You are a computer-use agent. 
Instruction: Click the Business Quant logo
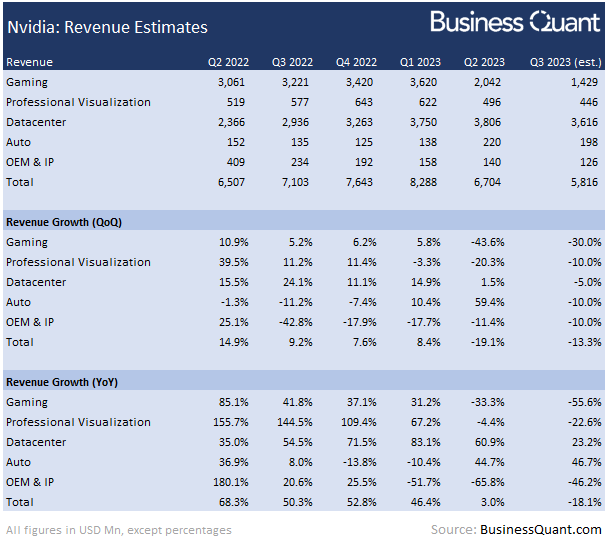coord(514,23)
